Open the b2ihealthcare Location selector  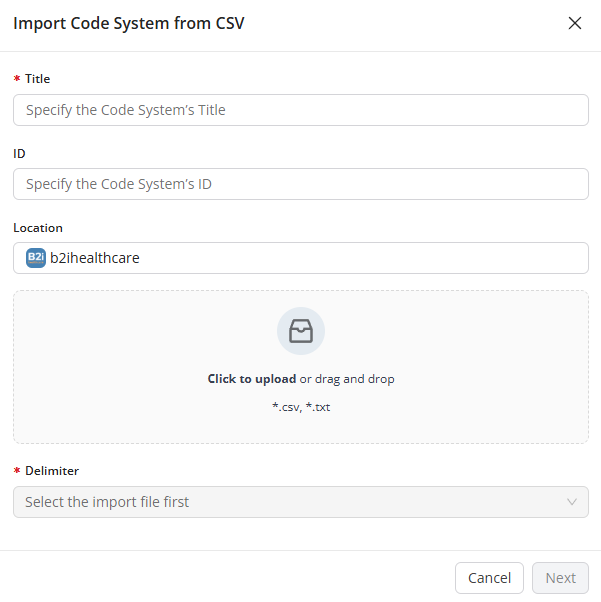[300, 258]
